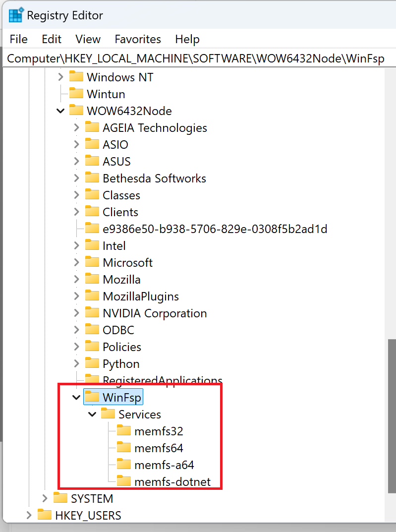Expand the Intel key

pyautogui.click(x=77, y=245)
